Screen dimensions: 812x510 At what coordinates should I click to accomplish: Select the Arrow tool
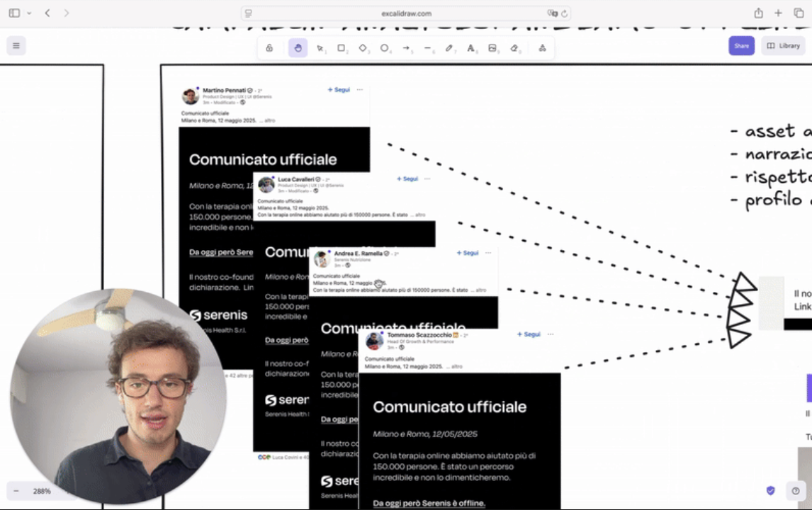pyautogui.click(x=406, y=48)
